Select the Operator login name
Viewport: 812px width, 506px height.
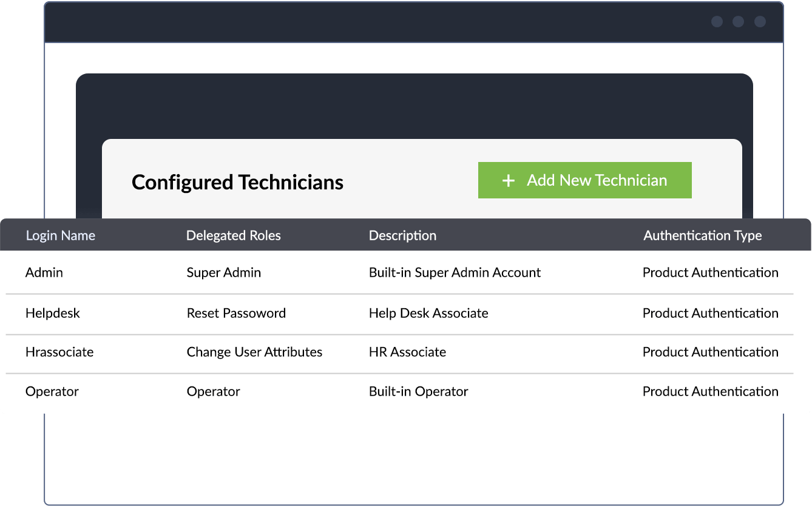[52, 391]
